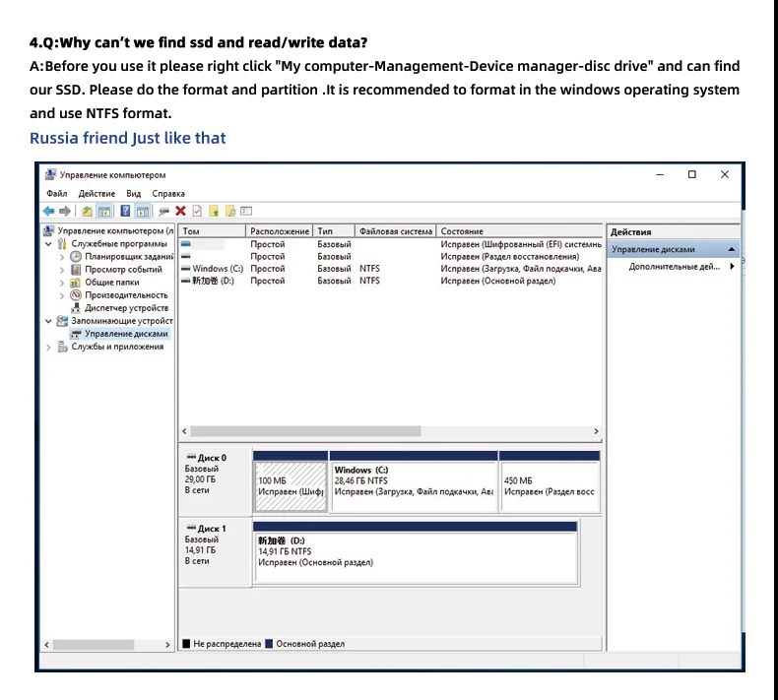Expand the Службы и приложения node

tap(48, 348)
